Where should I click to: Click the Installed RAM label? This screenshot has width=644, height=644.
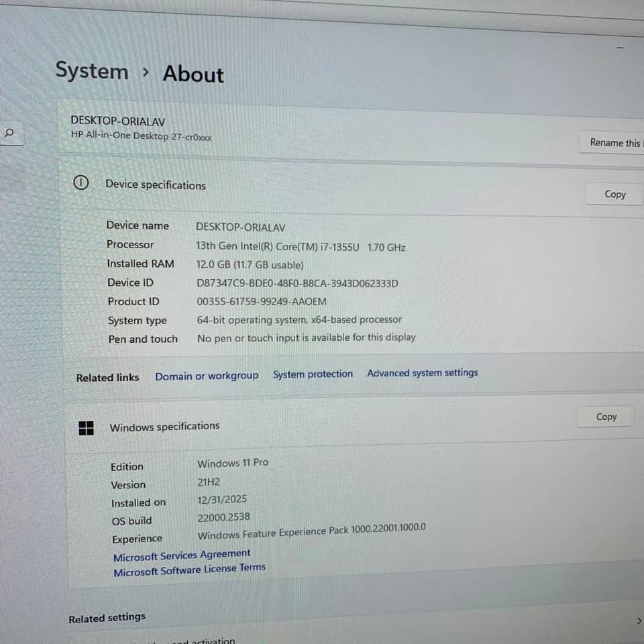click(140, 264)
